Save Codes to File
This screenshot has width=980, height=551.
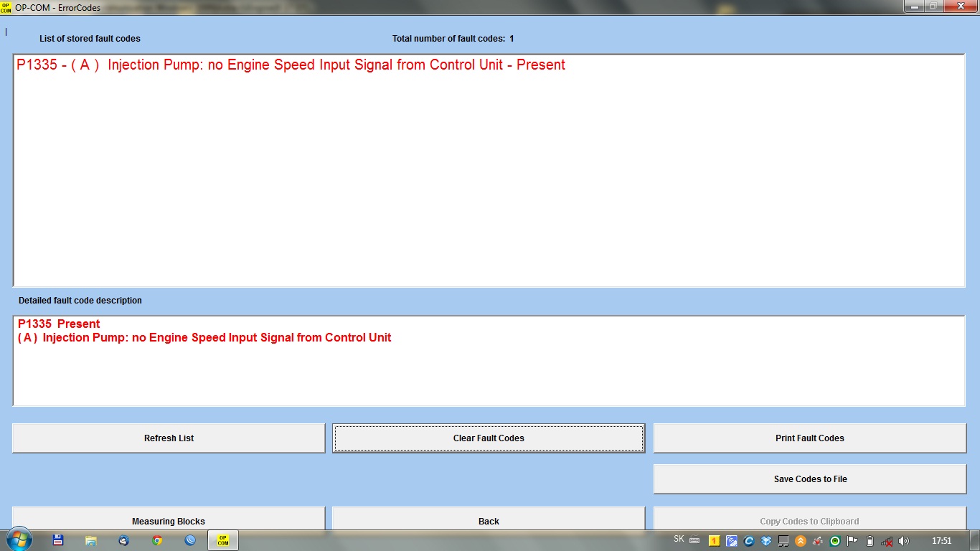(x=810, y=479)
